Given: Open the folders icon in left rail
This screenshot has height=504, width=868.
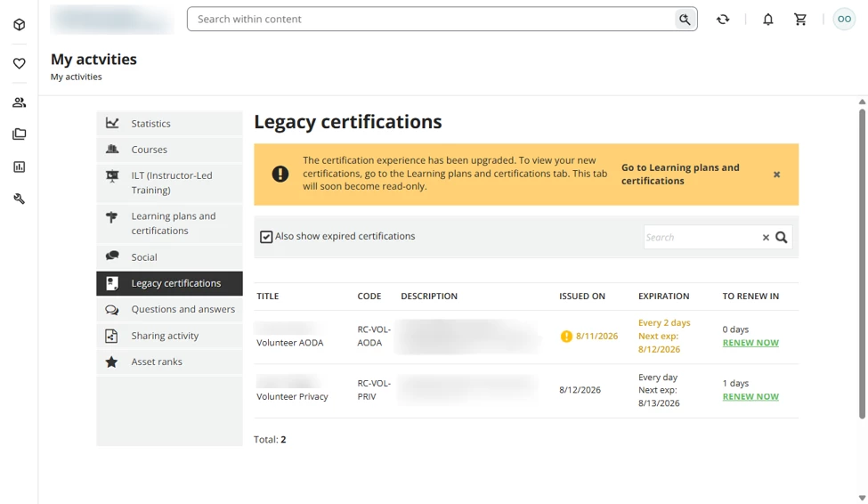Looking at the screenshot, I should tap(20, 134).
